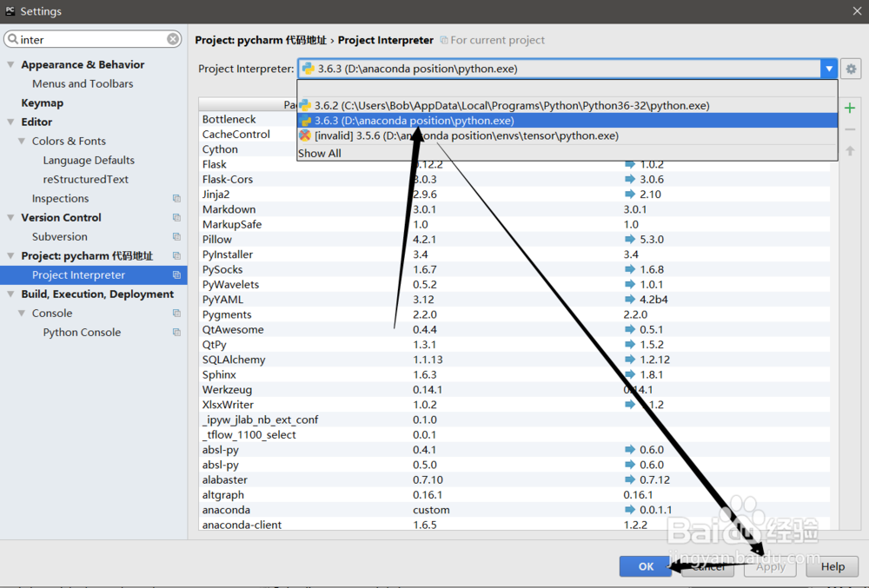Viewport: 869px width, 588px height.
Task: Select the CacheControl package row
Action: 248,134
